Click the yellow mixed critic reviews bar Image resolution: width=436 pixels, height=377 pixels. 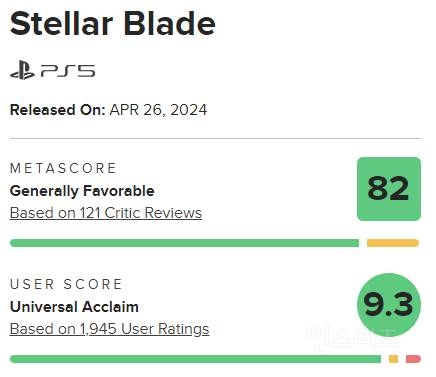coord(393,243)
